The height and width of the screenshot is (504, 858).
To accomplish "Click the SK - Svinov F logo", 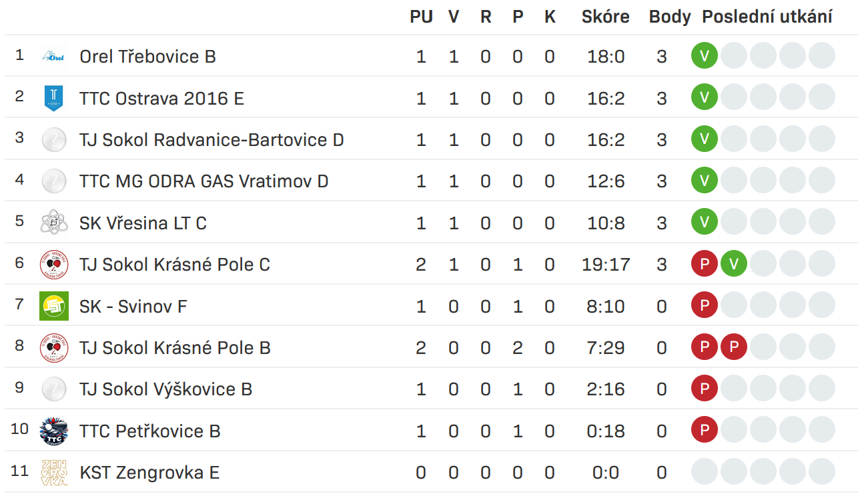I will coord(53,306).
